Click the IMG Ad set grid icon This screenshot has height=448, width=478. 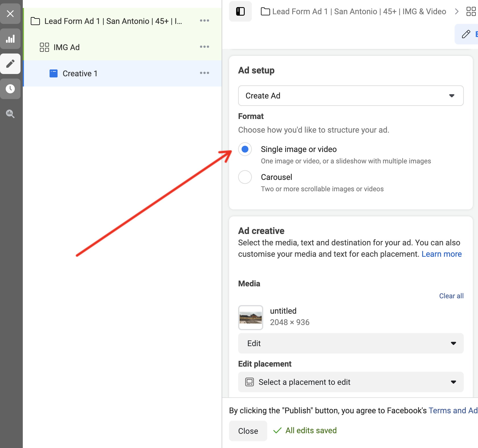click(44, 47)
